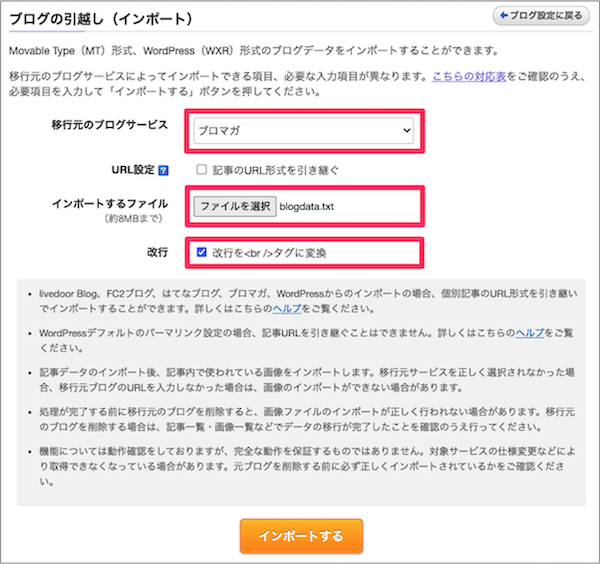
Task: Click the blue back arrow icon at top right
Action: coord(504,16)
